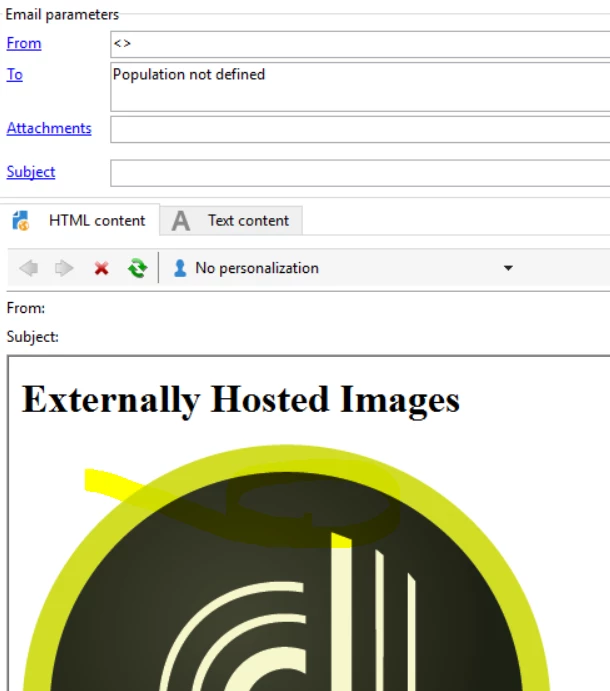610x691 pixels.
Task: Click the Subject input field
Action: (x=360, y=173)
